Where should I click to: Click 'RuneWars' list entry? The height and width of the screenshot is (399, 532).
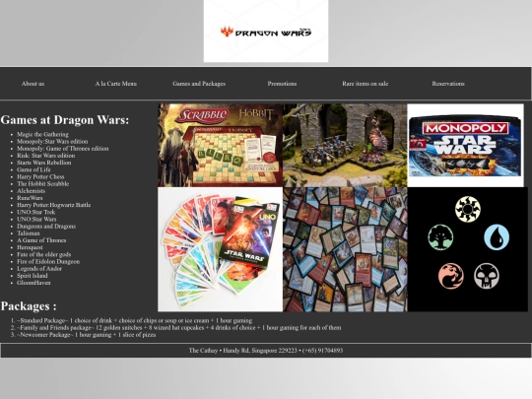[30, 198]
